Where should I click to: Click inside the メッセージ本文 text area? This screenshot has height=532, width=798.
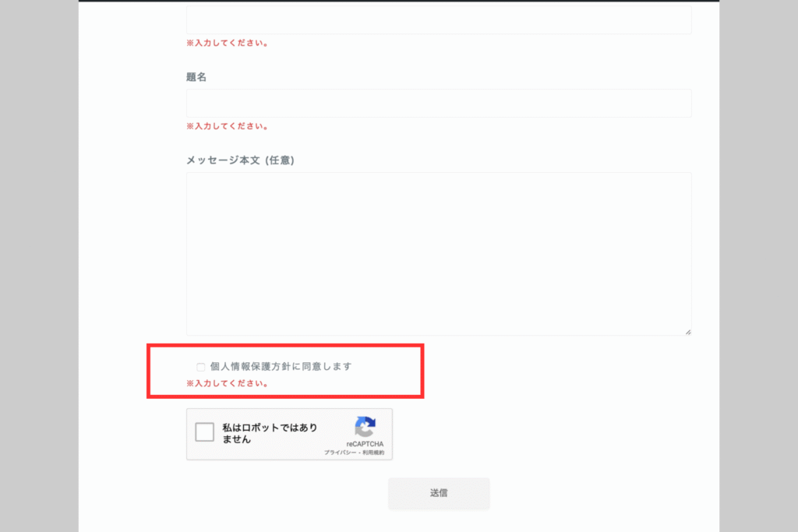[438, 253]
